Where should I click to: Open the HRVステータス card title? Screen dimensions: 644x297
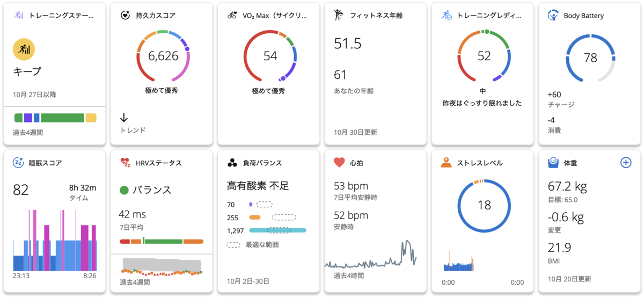[159, 163]
